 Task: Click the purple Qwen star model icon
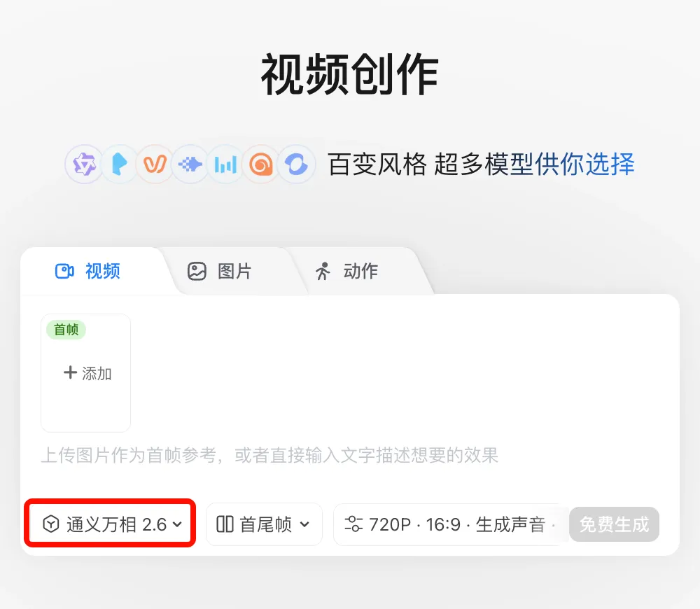(84, 164)
